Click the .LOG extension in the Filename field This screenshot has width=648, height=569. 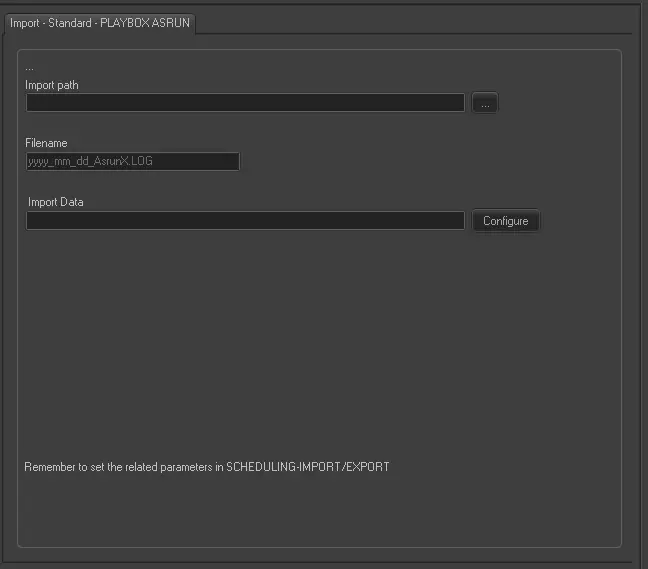[141, 161]
